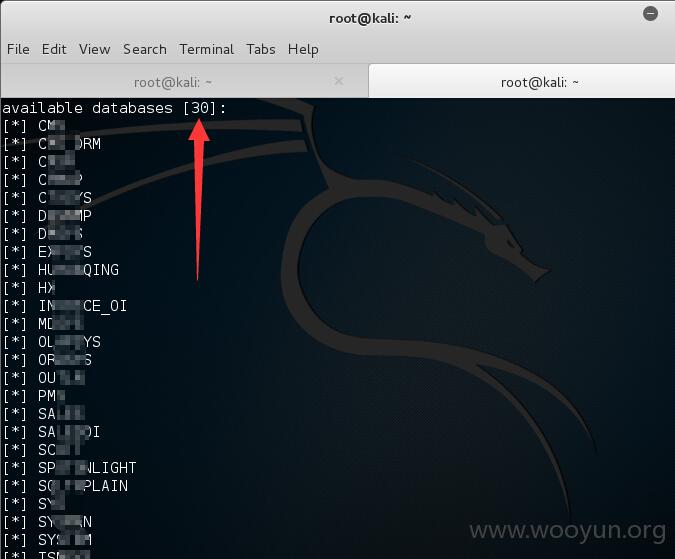Click the database entry starting with 'MD'
The height and width of the screenshot is (559, 675).
tap(43, 324)
